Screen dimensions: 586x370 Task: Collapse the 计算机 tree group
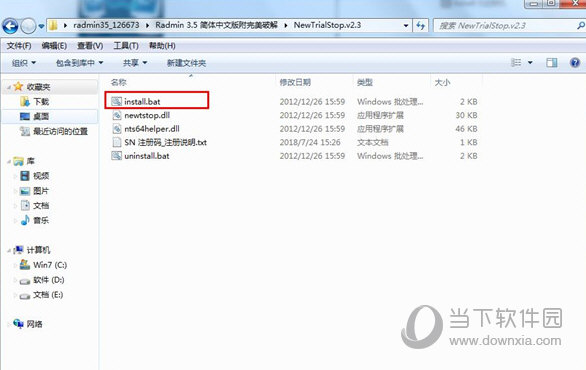click(x=8, y=250)
